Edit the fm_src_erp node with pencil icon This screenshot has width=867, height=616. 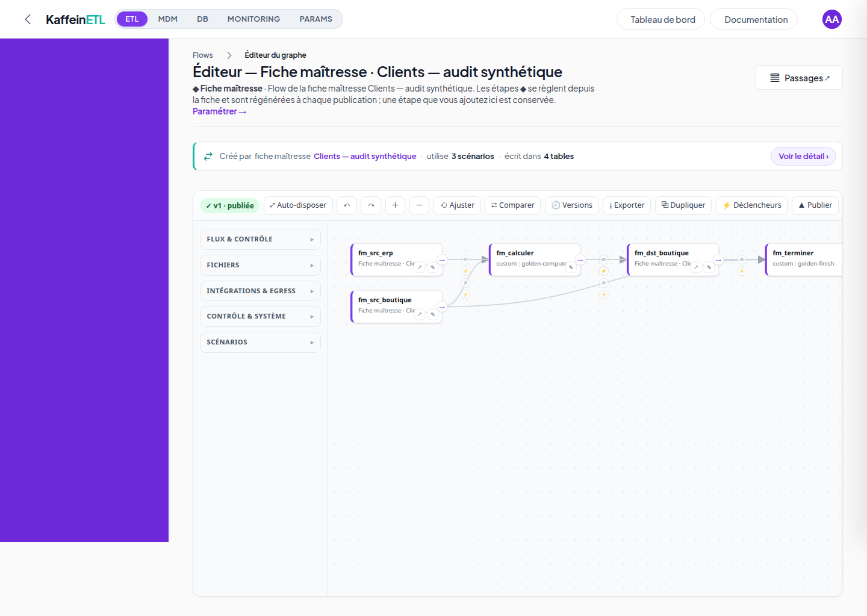click(432, 267)
